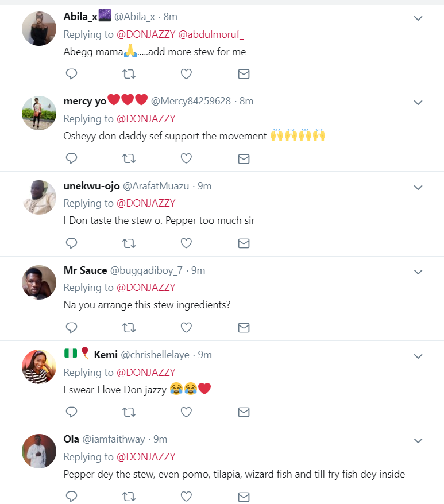
Task: View Kemi's profile picture
Action: coord(39,367)
